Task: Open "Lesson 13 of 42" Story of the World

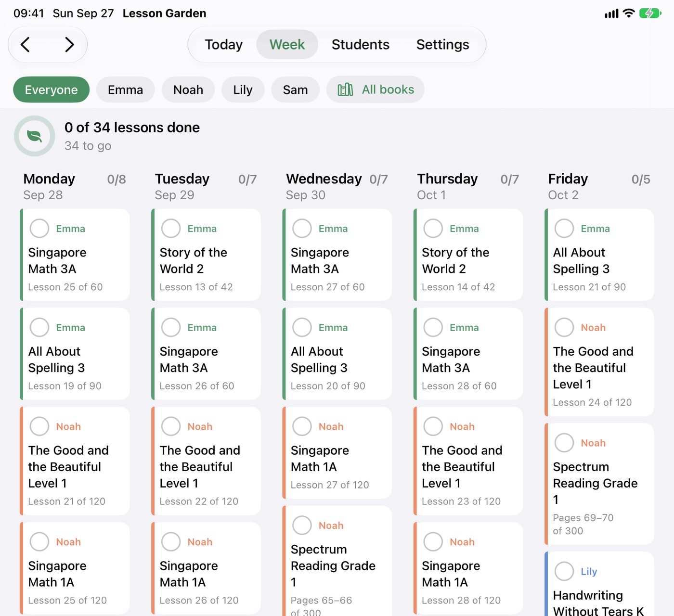Action: pos(196,287)
